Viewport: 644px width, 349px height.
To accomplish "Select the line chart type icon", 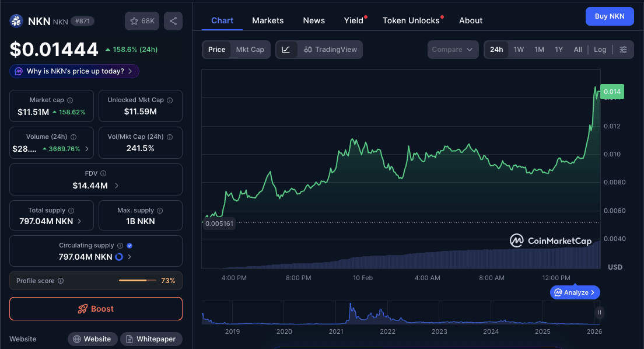I will click(x=286, y=49).
